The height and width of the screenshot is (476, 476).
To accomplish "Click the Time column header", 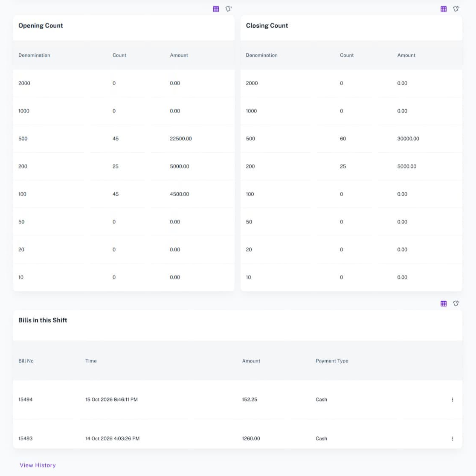I will click(91, 361).
